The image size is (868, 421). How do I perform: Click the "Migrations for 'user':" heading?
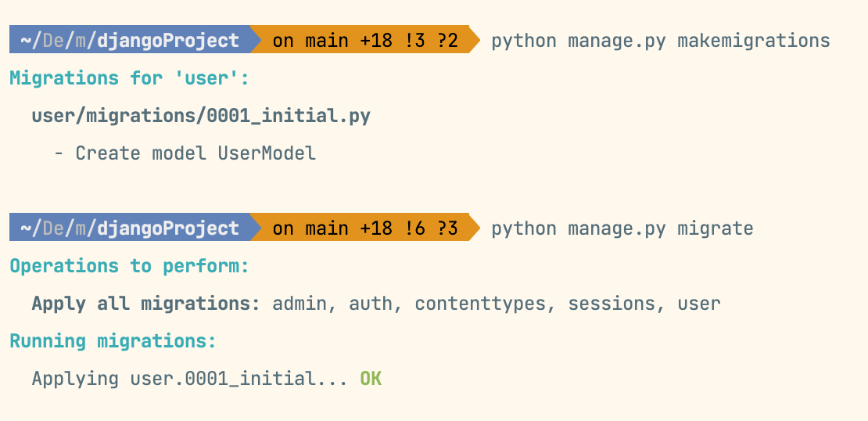[x=130, y=78]
